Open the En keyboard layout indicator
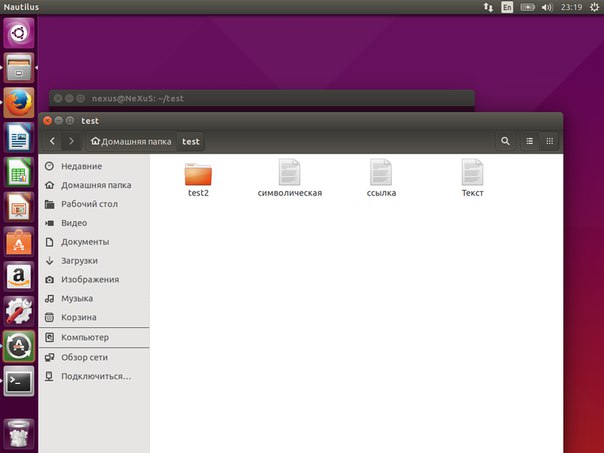The width and height of the screenshot is (604, 453). [507, 7]
